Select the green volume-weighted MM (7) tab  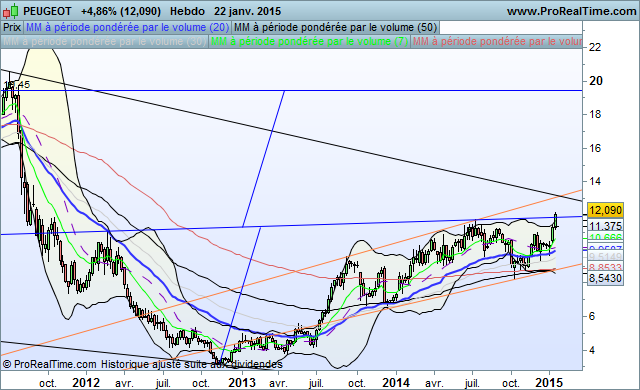(309, 42)
